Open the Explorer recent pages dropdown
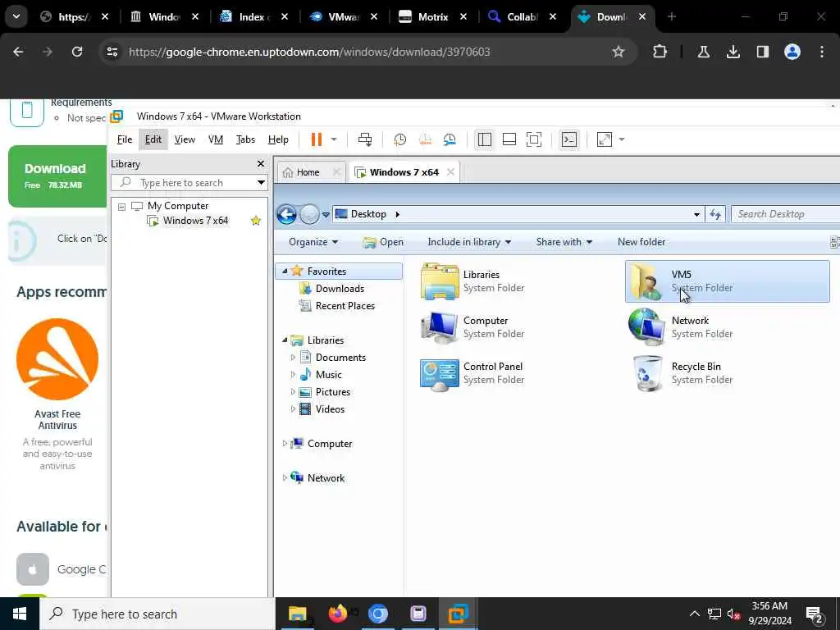 (325, 215)
